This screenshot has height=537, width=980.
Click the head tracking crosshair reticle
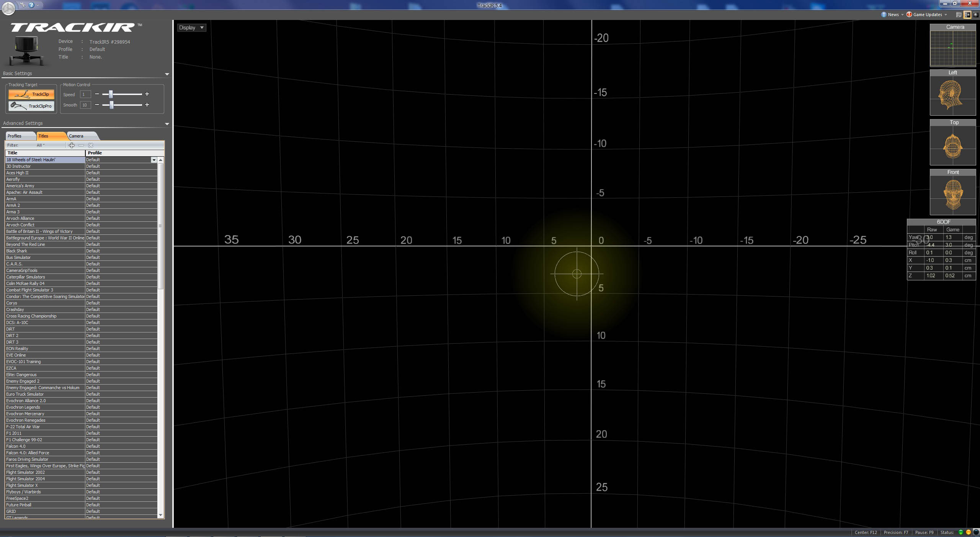click(577, 274)
